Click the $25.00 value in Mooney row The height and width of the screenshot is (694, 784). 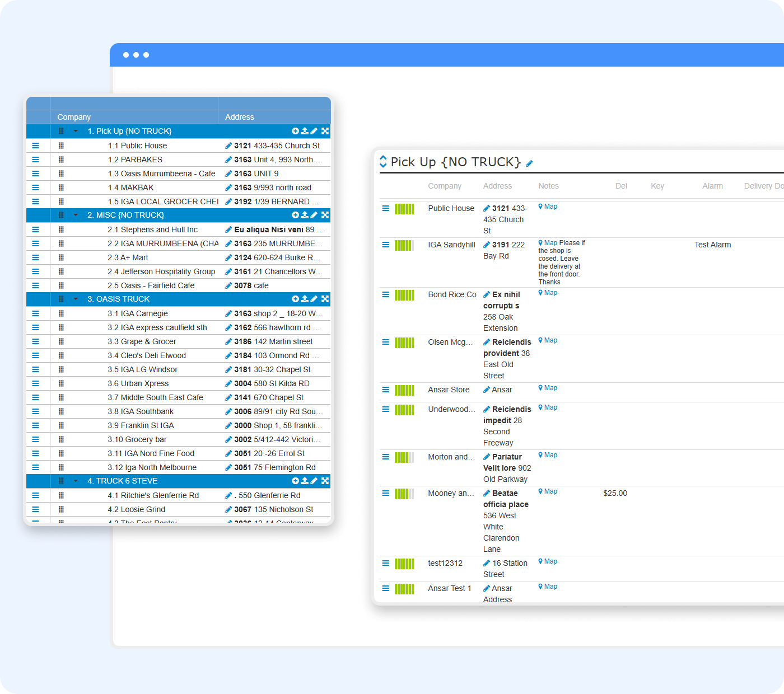point(615,493)
